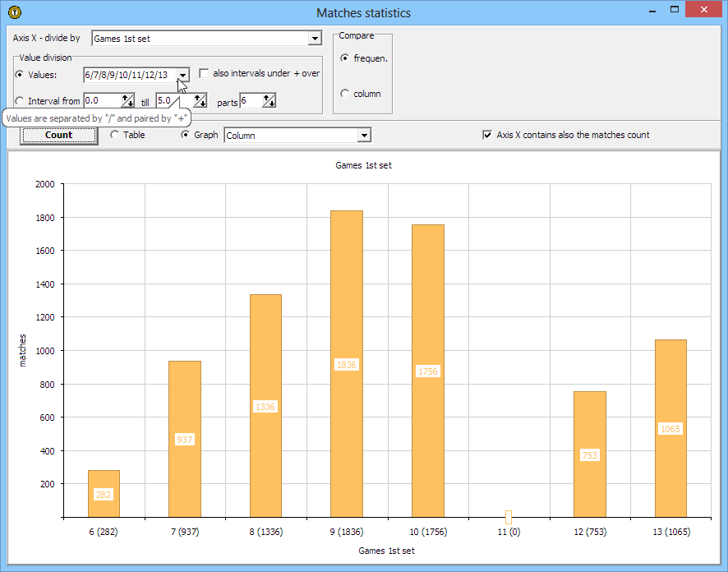Select the Table radio button

tap(114, 135)
